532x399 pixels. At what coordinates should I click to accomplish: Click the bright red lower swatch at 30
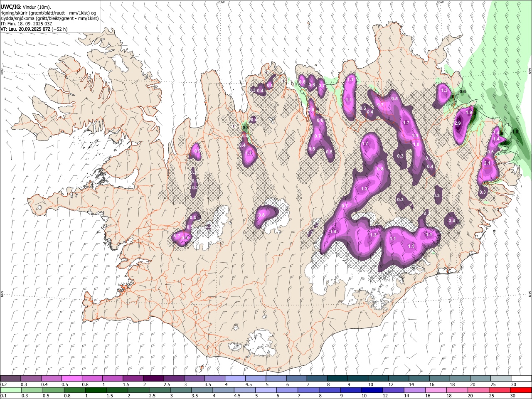coord(521,390)
